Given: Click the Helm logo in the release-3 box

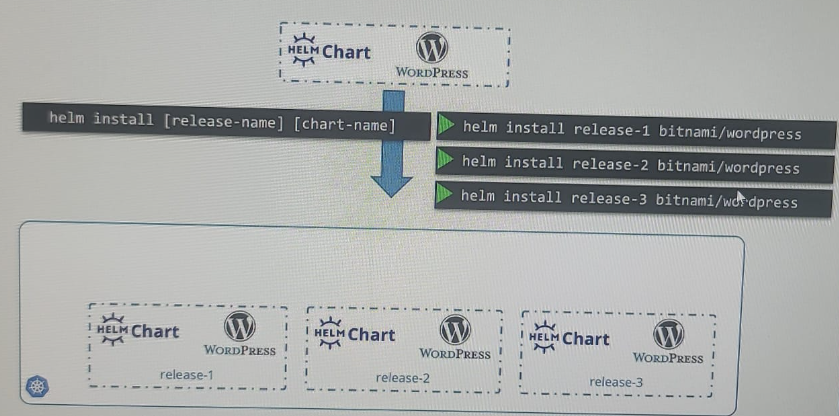Looking at the screenshot, I should tap(544, 337).
